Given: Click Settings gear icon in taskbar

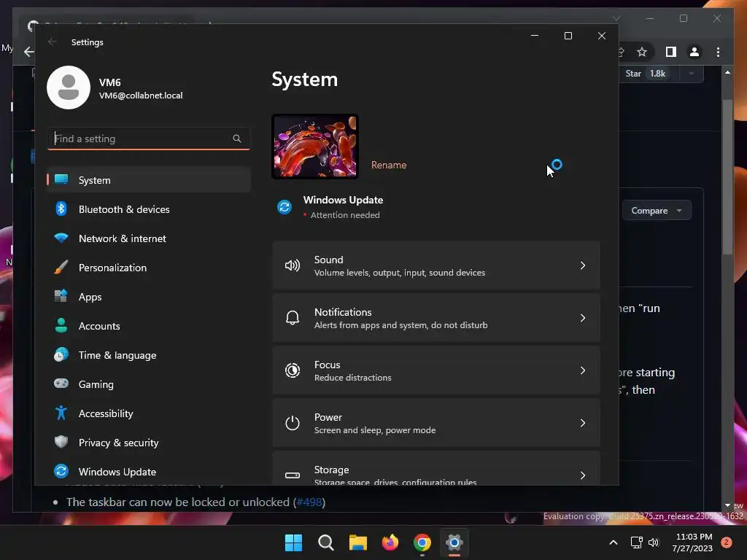Looking at the screenshot, I should (454, 542).
